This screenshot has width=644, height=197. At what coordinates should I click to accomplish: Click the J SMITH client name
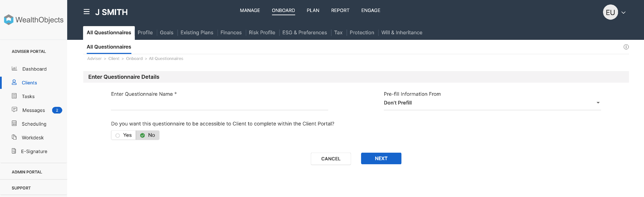[111, 12]
